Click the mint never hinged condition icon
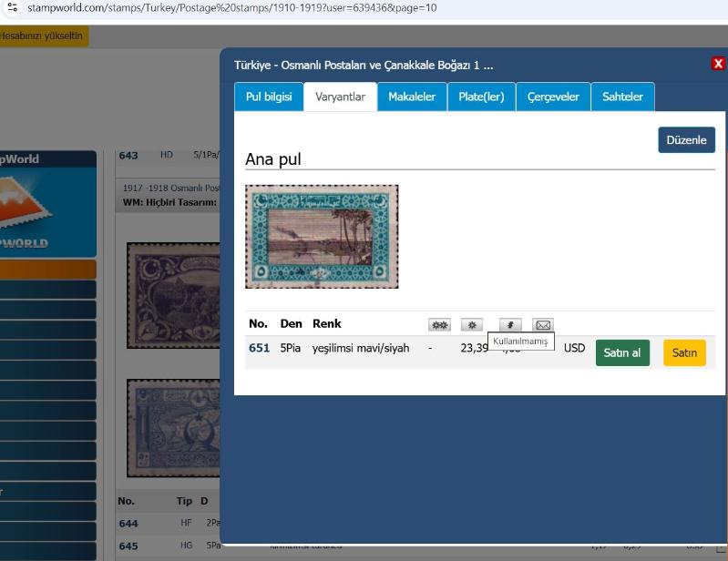 coord(439,325)
